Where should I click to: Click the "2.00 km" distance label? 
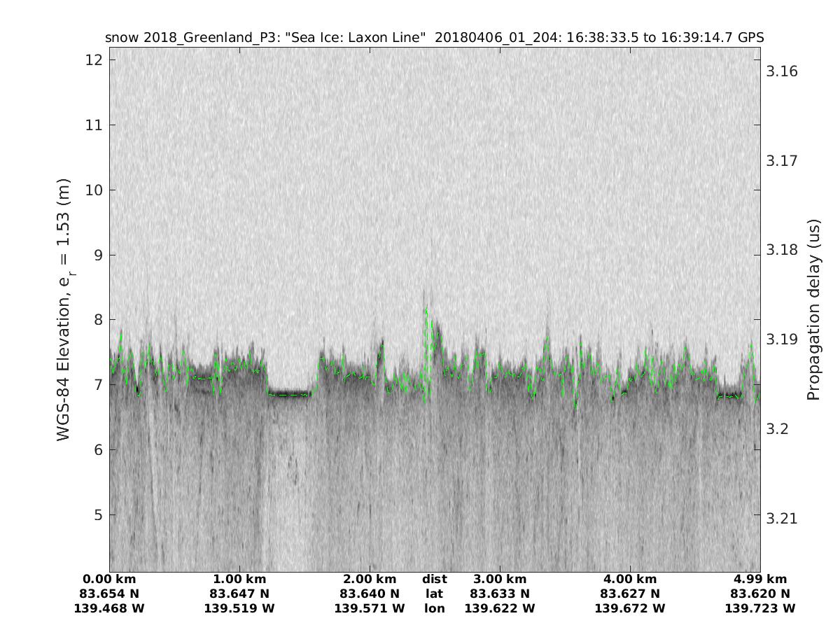[x=370, y=580]
